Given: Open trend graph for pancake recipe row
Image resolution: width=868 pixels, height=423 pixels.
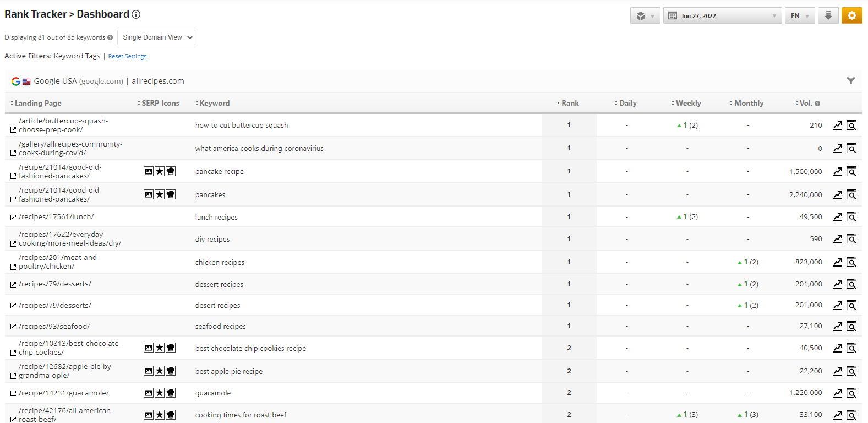Looking at the screenshot, I should (837, 172).
